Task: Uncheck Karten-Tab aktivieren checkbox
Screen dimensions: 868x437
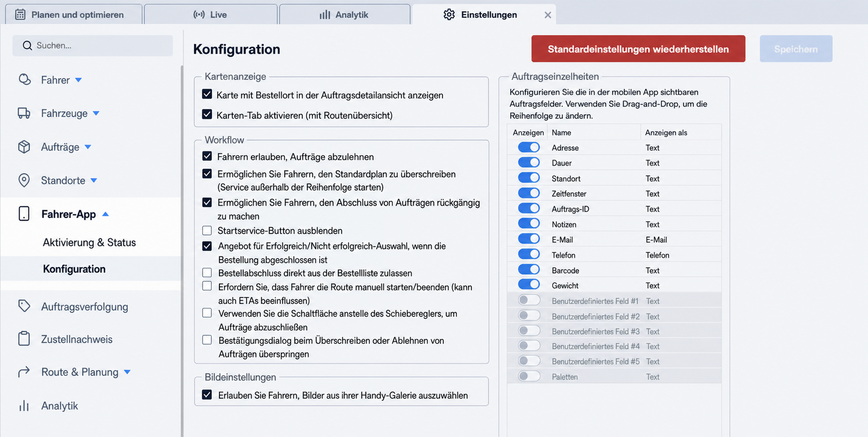Action: (207, 114)
